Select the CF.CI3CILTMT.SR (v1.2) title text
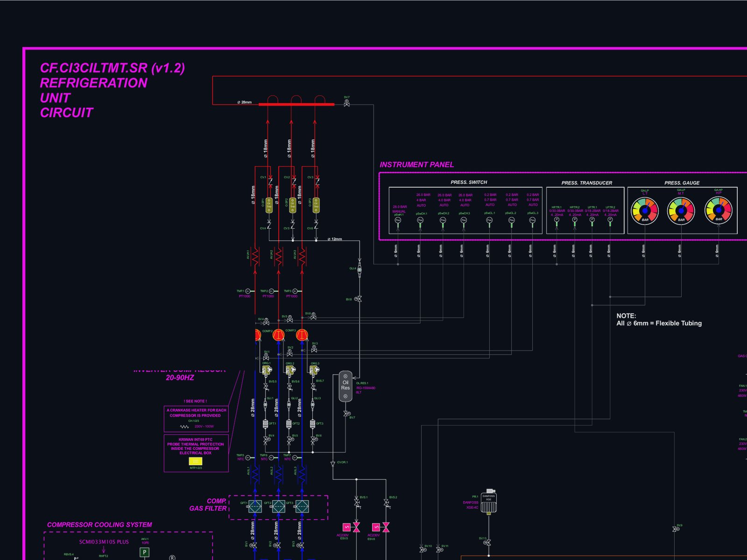Viewport: 747px width, 560px height. pyautogui.click(x=113, y=68)
